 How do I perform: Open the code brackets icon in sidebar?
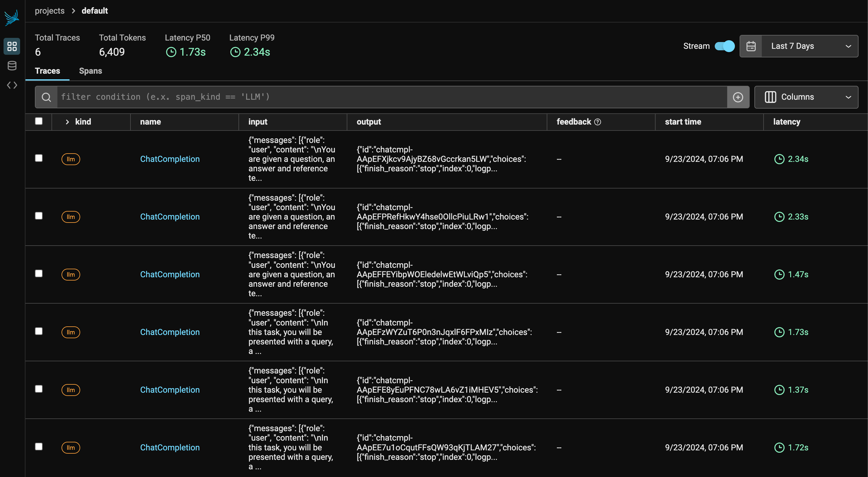point(12,85)
